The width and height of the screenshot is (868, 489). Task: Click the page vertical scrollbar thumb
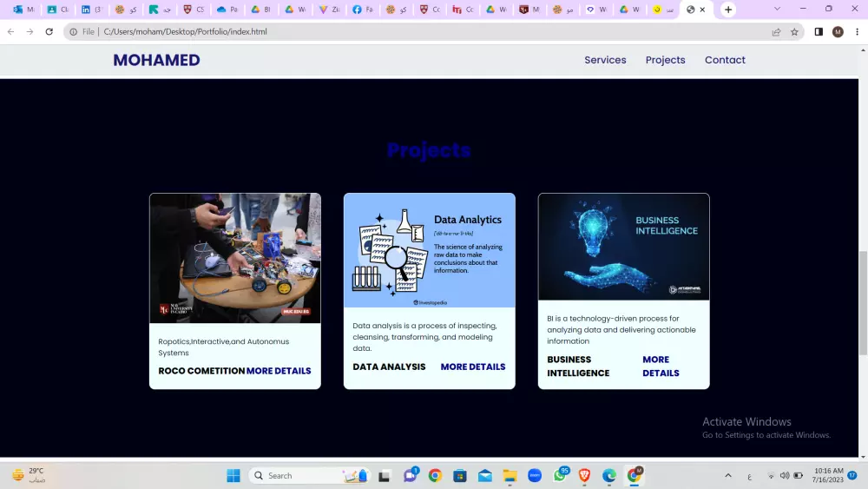click(863, 303)
